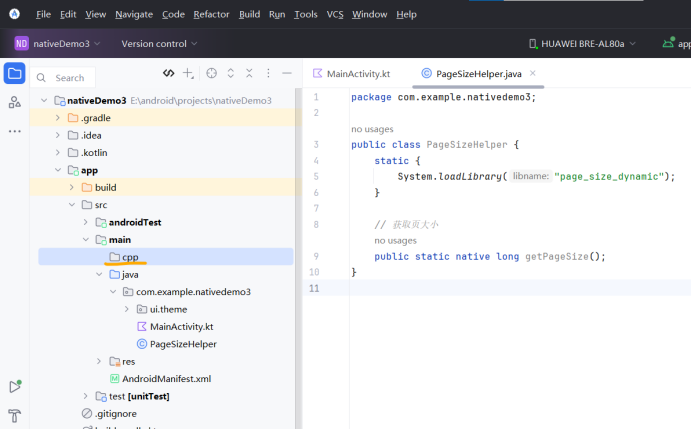Expand the res folder
This screenshot has width=692, height=430.
99,362
